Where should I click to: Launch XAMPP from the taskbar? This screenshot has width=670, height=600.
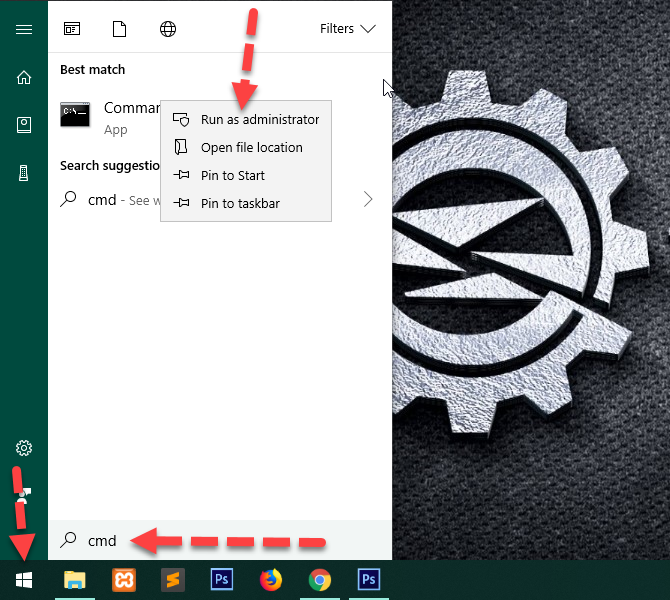(x=123, y=580)
